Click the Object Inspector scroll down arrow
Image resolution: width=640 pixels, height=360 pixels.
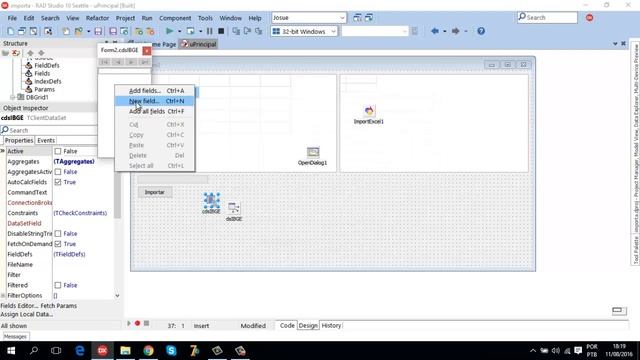[x=118, y=296]
